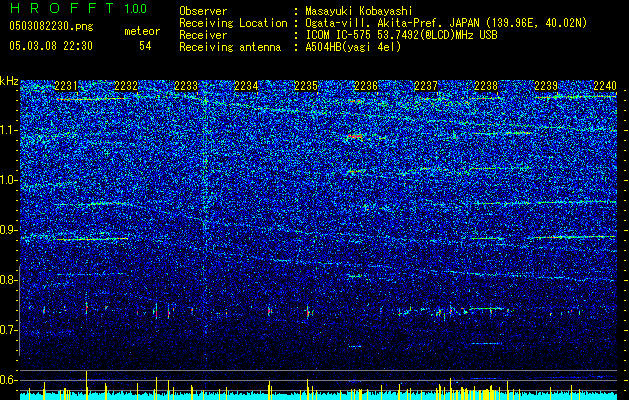
Task: Select the file name 0503082230.png
Action: (x=51, y=26)
